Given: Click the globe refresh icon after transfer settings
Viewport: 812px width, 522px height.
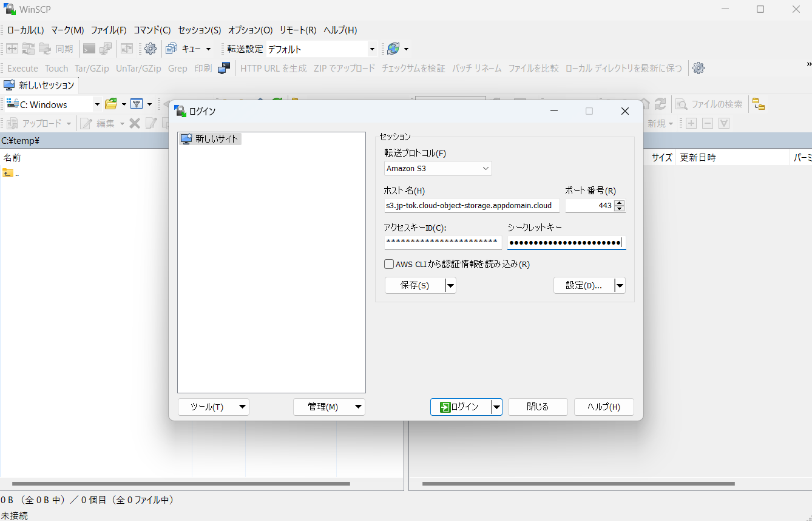Looking at the screenshot, I should click(x=393, y=49).
